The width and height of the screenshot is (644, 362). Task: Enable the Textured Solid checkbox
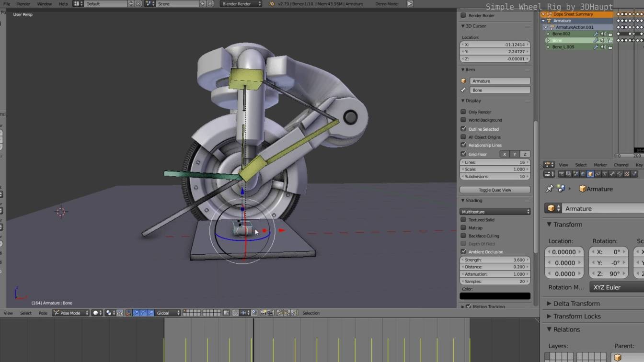tap(463, 219)
